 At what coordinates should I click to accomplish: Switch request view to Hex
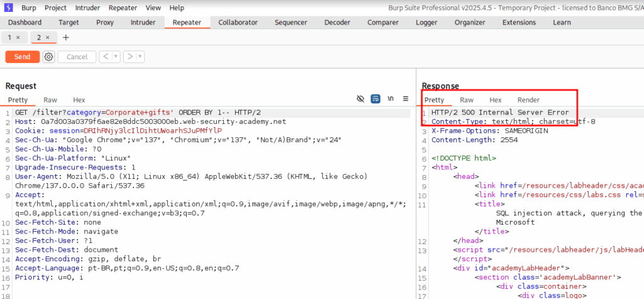tap(79, 100)
